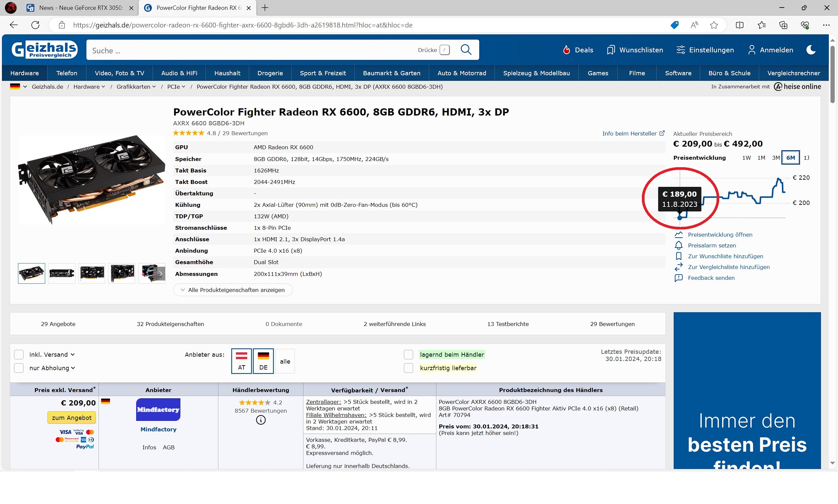Toggle dark mode moon icon

point(811,50)
